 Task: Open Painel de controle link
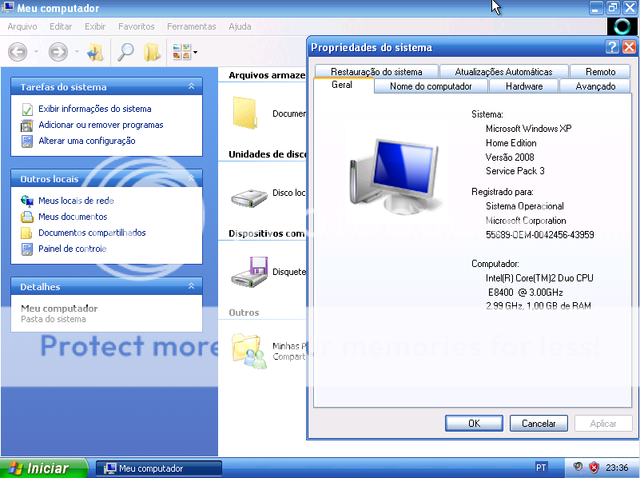pos(71,248)
